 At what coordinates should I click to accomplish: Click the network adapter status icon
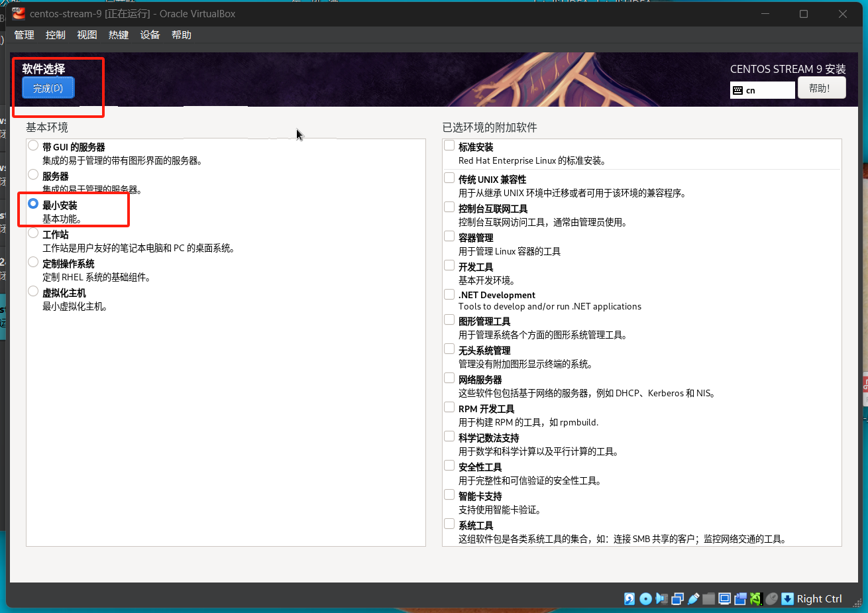pyautogui.click(x=677, y=598)
